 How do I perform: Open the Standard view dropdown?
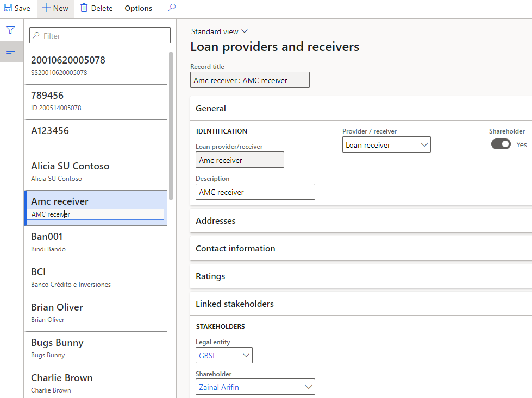(x=219, y=31)
